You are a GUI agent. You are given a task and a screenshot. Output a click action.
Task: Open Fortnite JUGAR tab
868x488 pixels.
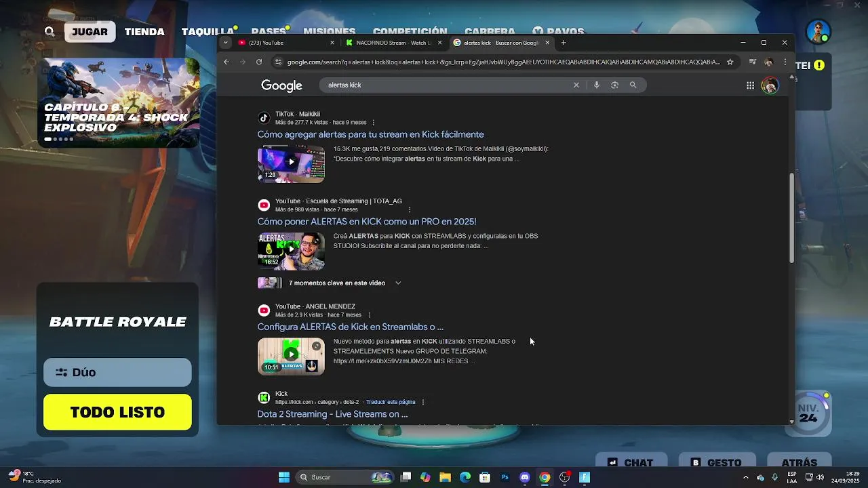(x=90, y=32)
